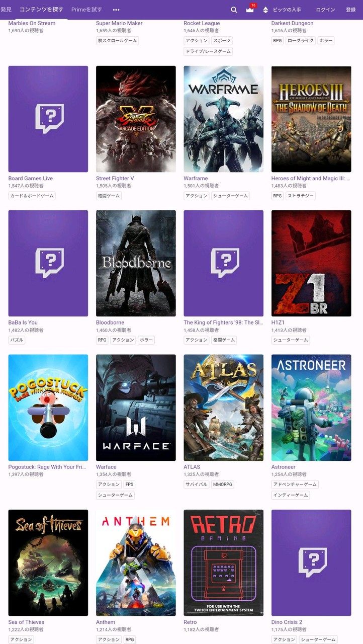This screenshot has width=363, height=644.
Task: Click the Bits diamond icon
Action: 265,10
